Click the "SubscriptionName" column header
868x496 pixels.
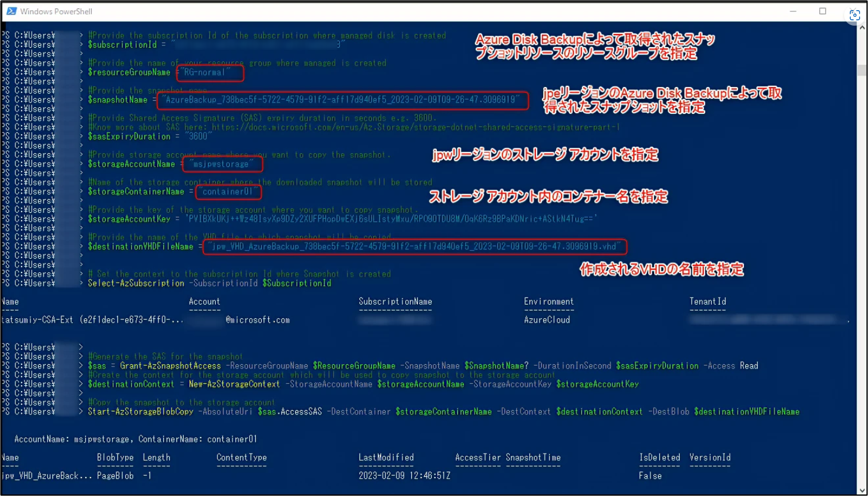pyautogui.click(x=395, y=302)
